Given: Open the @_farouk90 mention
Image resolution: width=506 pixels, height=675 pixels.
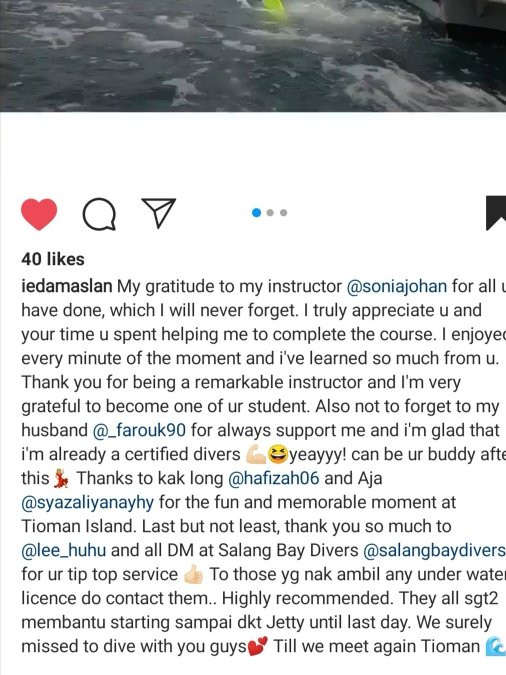Looking at the screenshot, I should [x=140, y=430].
